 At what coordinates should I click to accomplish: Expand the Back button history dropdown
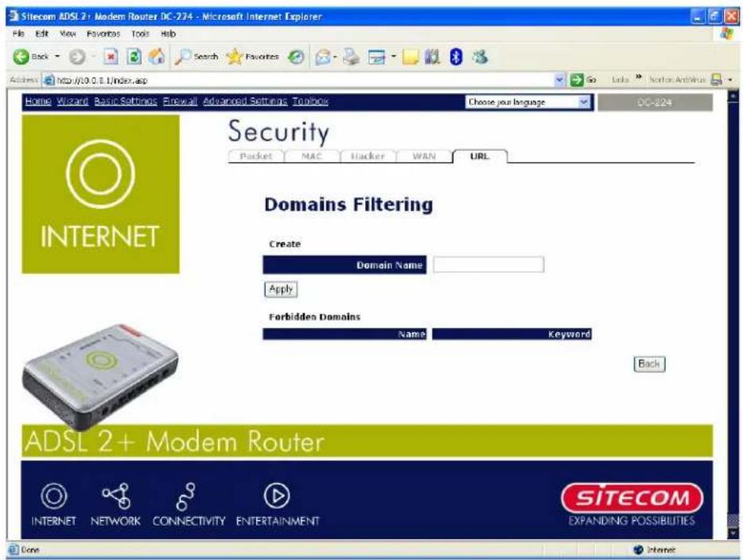click(58, 56)
